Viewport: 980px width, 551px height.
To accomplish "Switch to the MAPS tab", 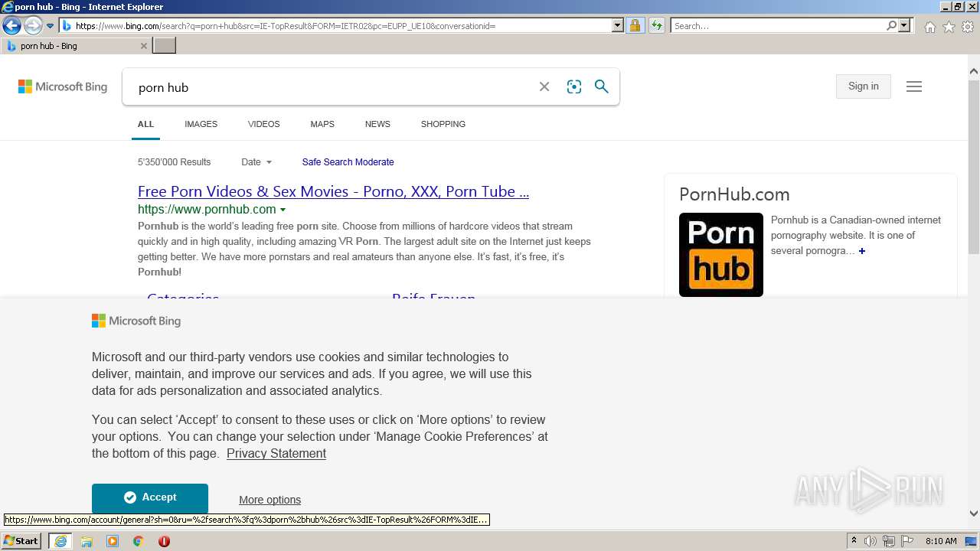I will point(322,124).
